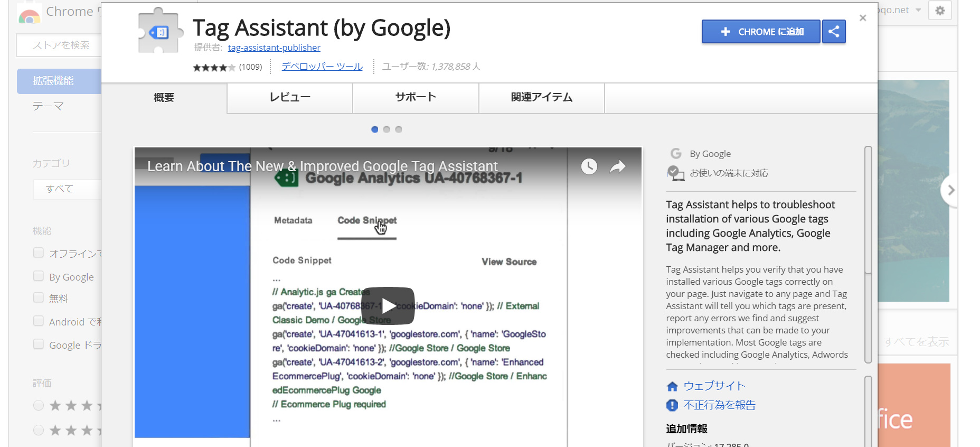Open the account email dropdown arrow
Image resolution: width=980 pixels, height=447 pixels.
918,10
